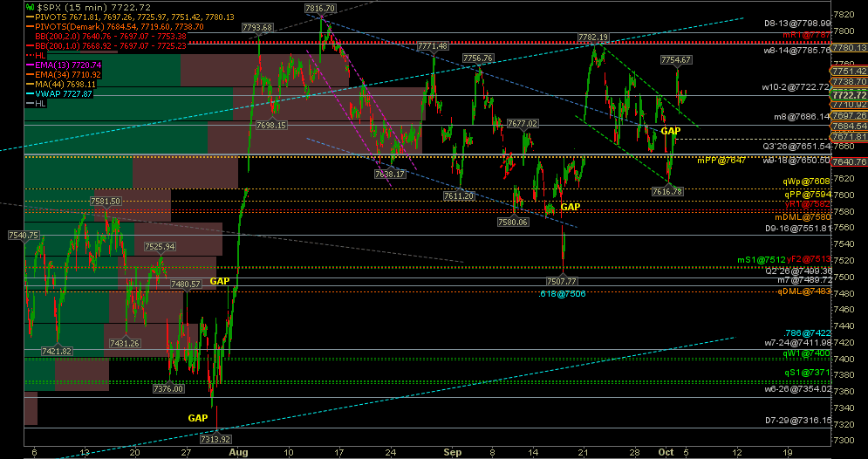Click the 7525.94 price label

pos(160,246)
